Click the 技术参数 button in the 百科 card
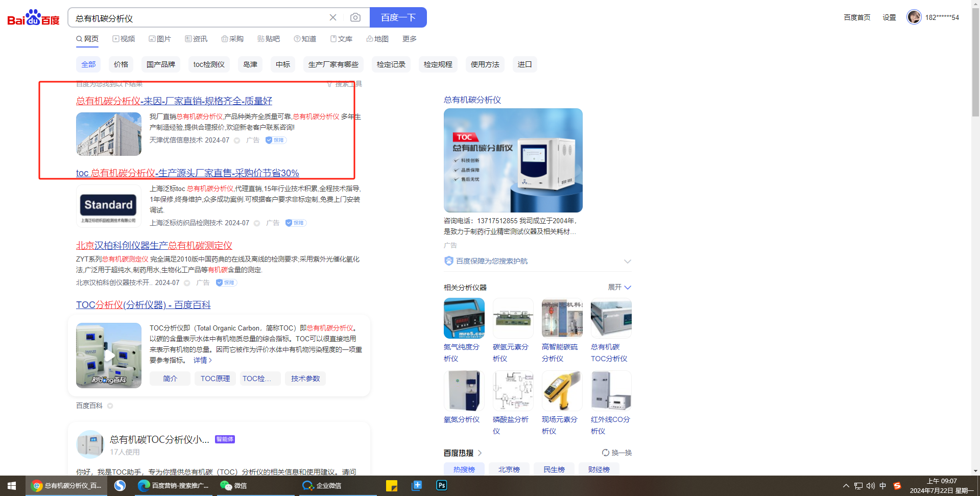This screenshot has width=980, height=496. tap(305, 379)
